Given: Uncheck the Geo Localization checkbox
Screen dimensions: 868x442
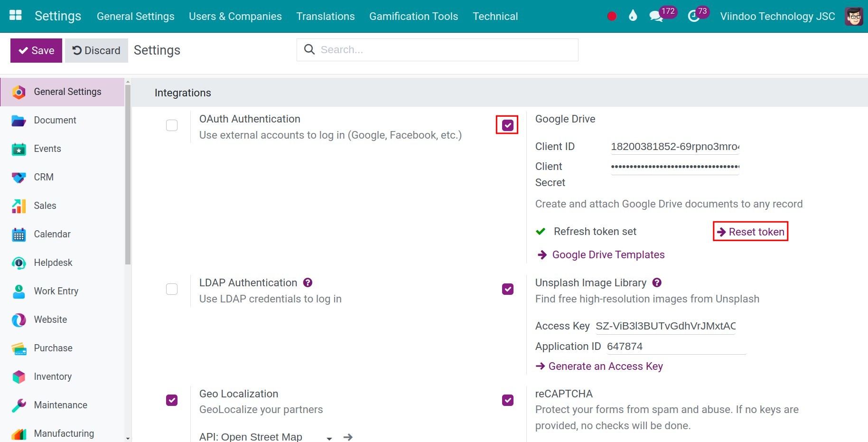Looking at the screenshot, I should [172, 400].
